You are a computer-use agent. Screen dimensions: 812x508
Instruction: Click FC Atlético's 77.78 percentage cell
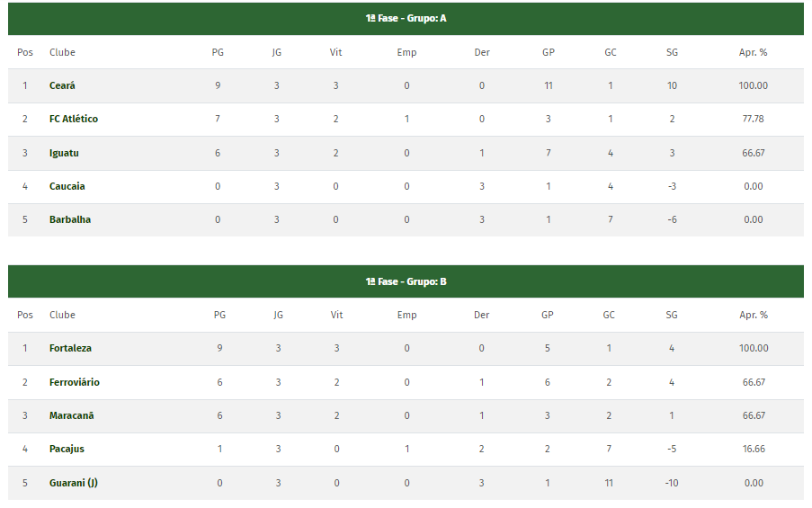click(x=753, y=119)
